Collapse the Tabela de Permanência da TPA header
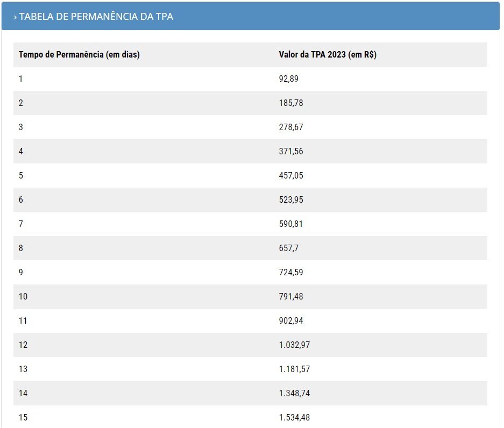504x428 pixels. (251, 16)
